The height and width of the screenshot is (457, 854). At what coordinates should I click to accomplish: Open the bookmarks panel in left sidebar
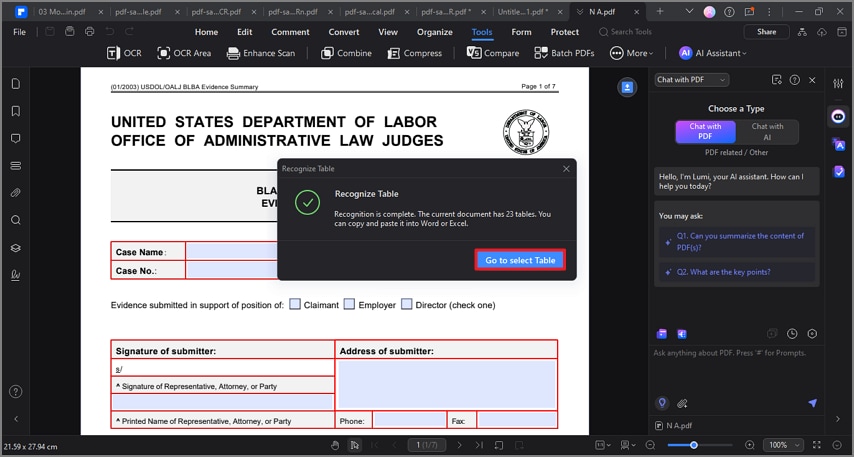16,111
